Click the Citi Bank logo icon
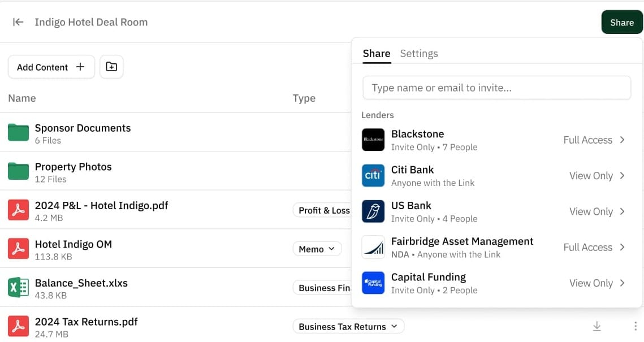The image size is (644, 342). [x=373, y=175]
